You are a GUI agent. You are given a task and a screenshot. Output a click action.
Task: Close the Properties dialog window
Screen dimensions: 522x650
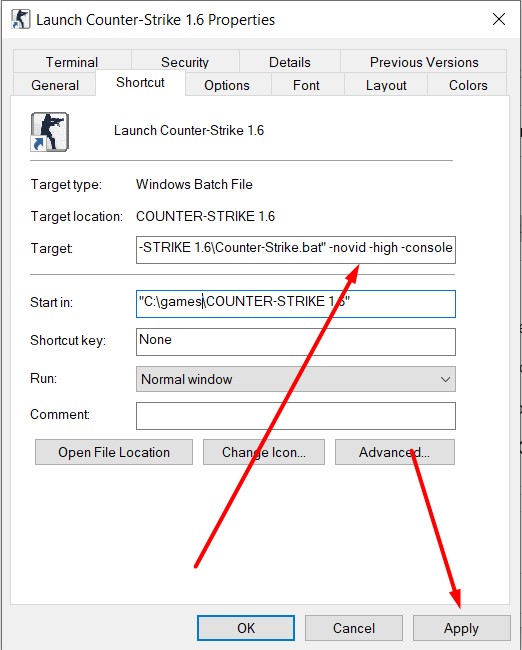(x=498, y=19)
